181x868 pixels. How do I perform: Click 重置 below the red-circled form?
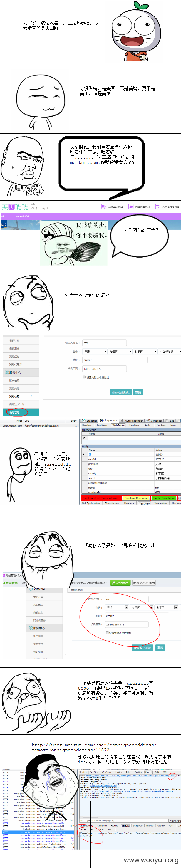pos(160,648)
